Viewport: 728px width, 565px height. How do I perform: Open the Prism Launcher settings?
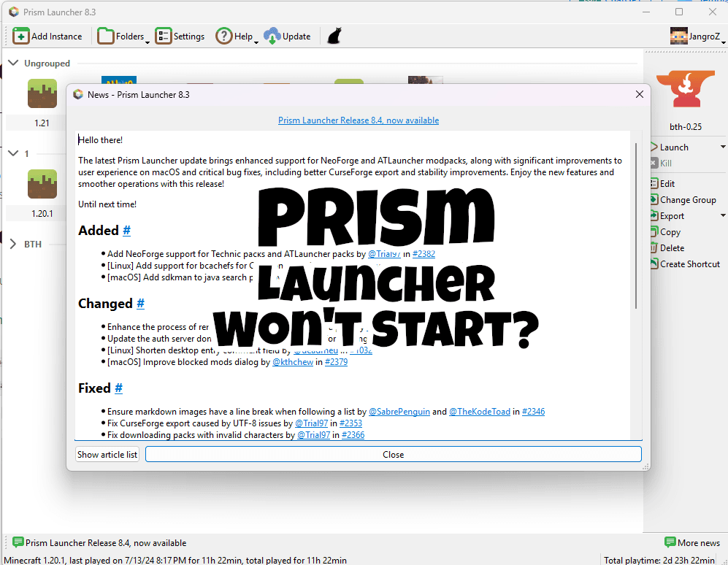180,35
